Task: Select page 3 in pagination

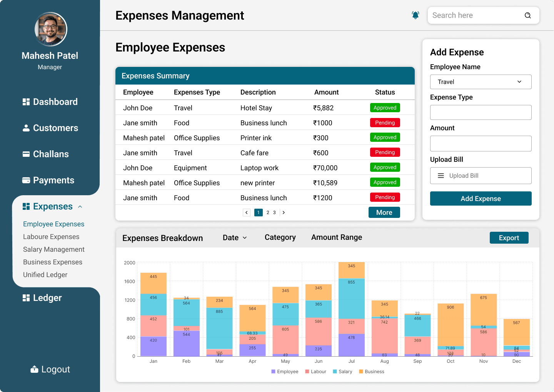Action: [274, 213]
